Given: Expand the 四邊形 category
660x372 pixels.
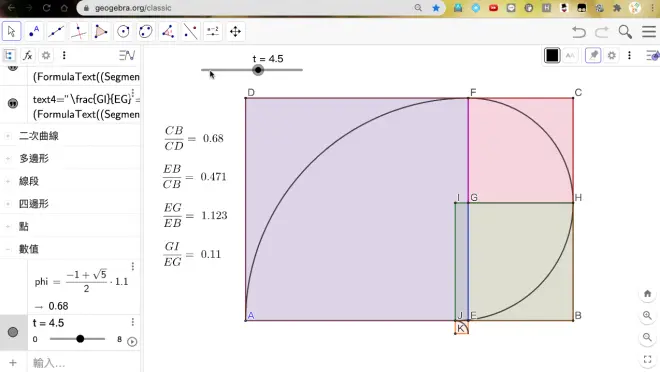Looking at the screenshot, I should click(8, 204).
